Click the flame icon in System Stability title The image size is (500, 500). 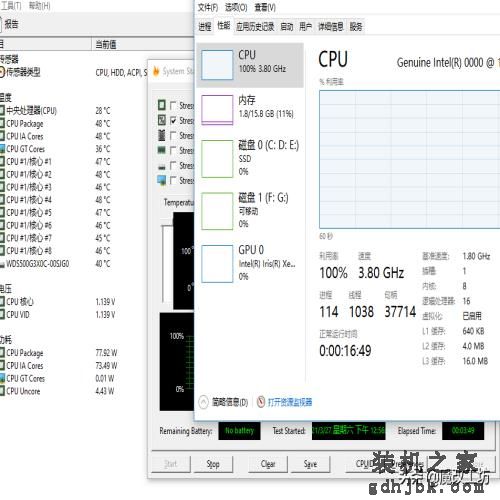(x=156, y=71)
